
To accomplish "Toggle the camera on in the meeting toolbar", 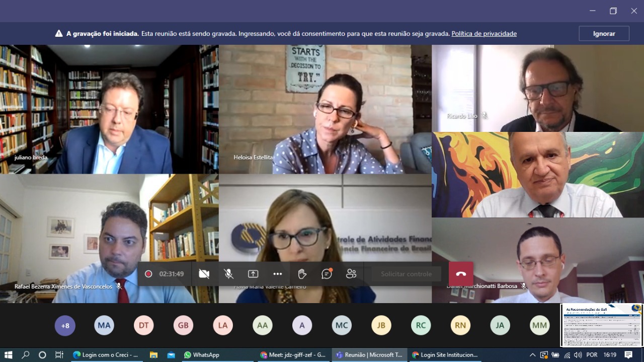I will (204, 274).
